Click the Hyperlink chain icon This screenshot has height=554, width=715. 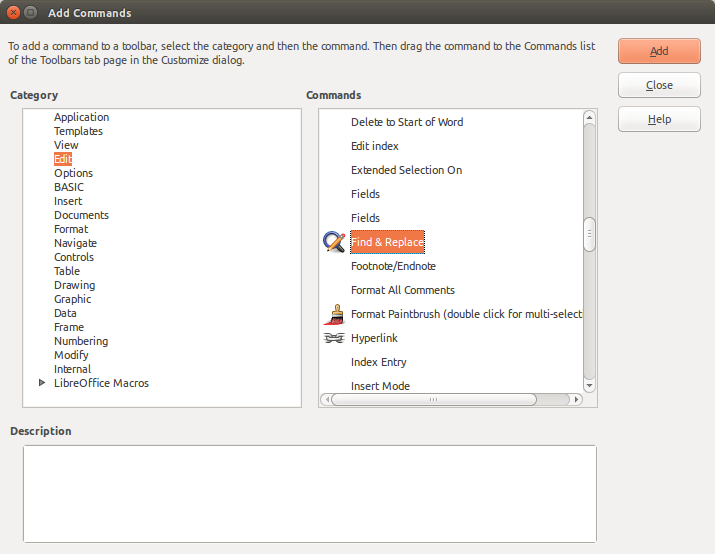334,338
